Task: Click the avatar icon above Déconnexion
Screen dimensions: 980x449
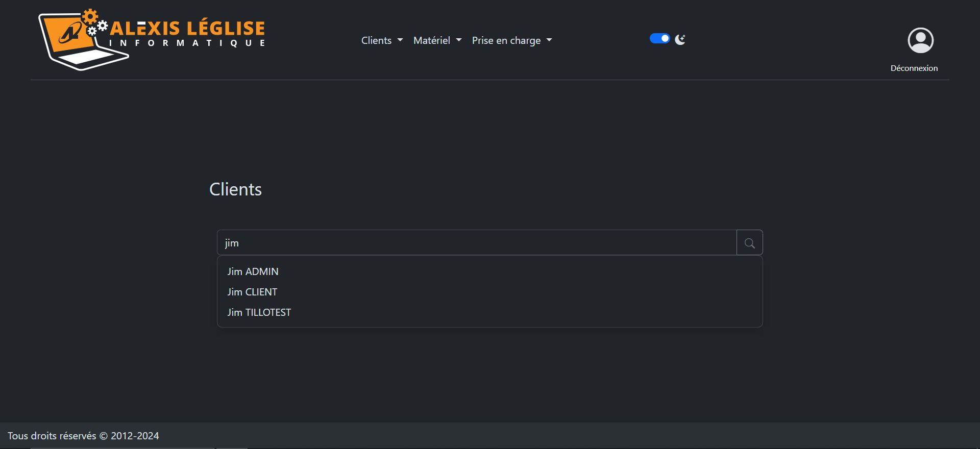Action: (x=921, y=40)
